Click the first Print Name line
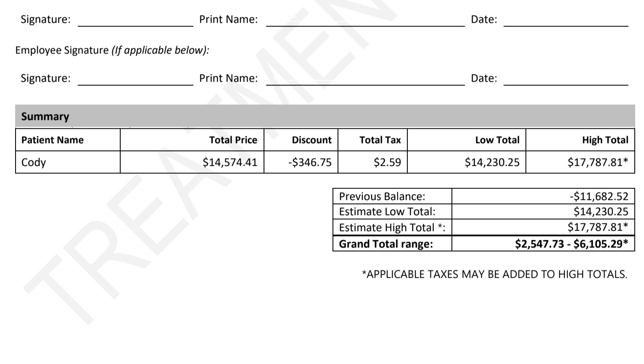This screenshot has width=644, height=364. pos(365,20)
